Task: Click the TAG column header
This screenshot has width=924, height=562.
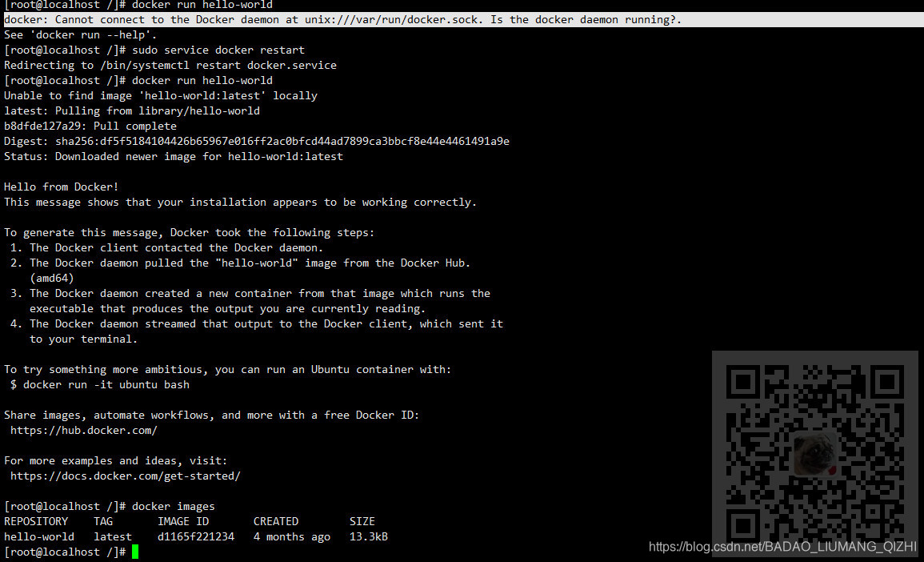Action: [x=103, y=522]
